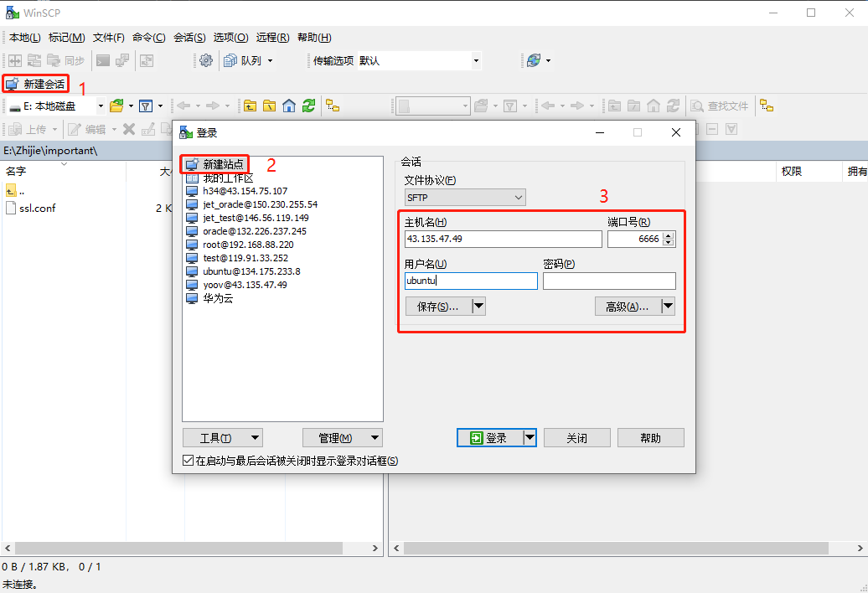Open the New Session (新建会话) tab
Viewport: 868px width, 593px height.
click(x=35, y=84)
